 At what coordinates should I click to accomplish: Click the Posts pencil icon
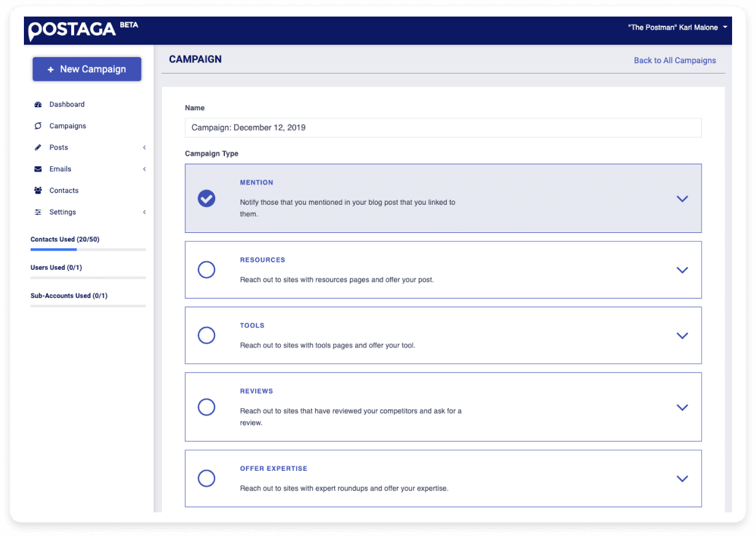(38, 147)
